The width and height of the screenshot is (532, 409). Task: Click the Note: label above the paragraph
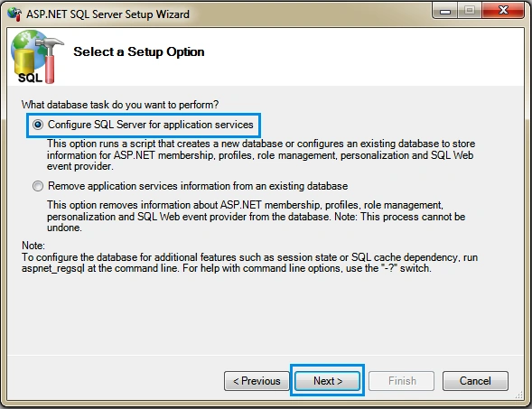point(33,246)
